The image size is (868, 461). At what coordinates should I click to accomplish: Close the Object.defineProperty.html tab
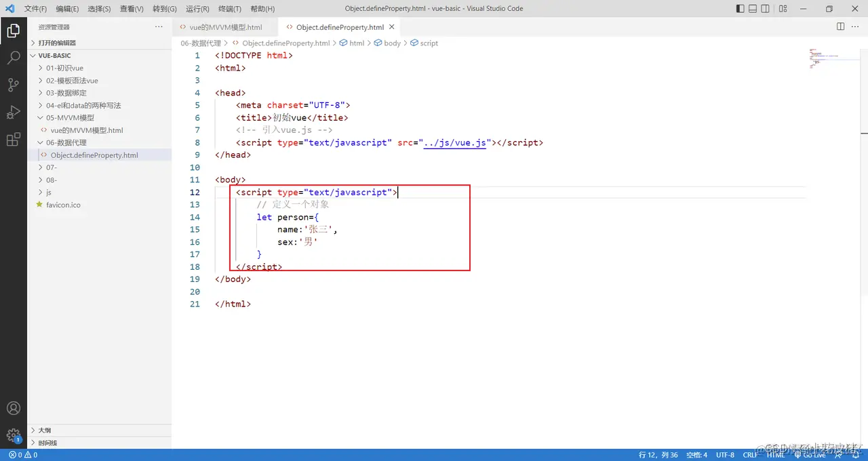click(392, 27)
